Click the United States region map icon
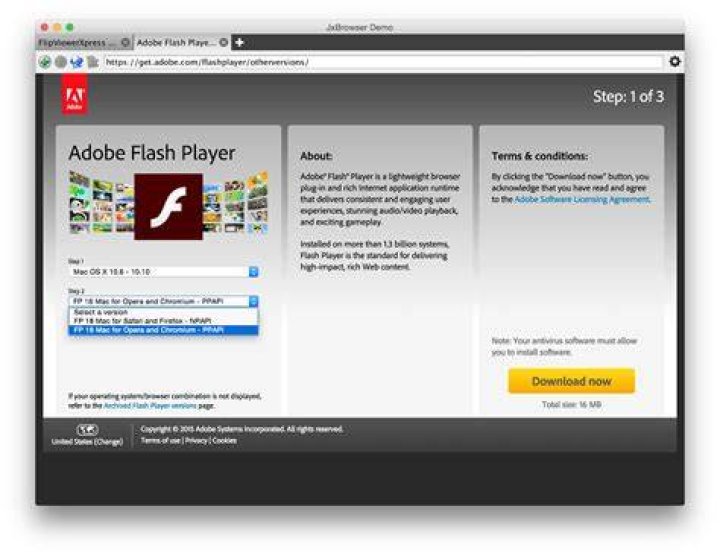The image size is (720, 556). coord(87,430)
